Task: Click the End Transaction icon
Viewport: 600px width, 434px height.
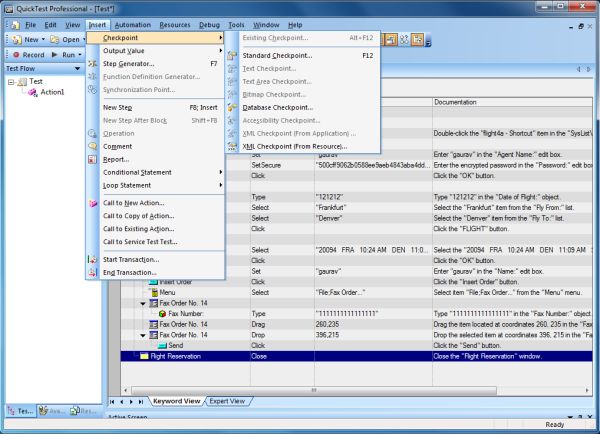Action: pos(93,272)
